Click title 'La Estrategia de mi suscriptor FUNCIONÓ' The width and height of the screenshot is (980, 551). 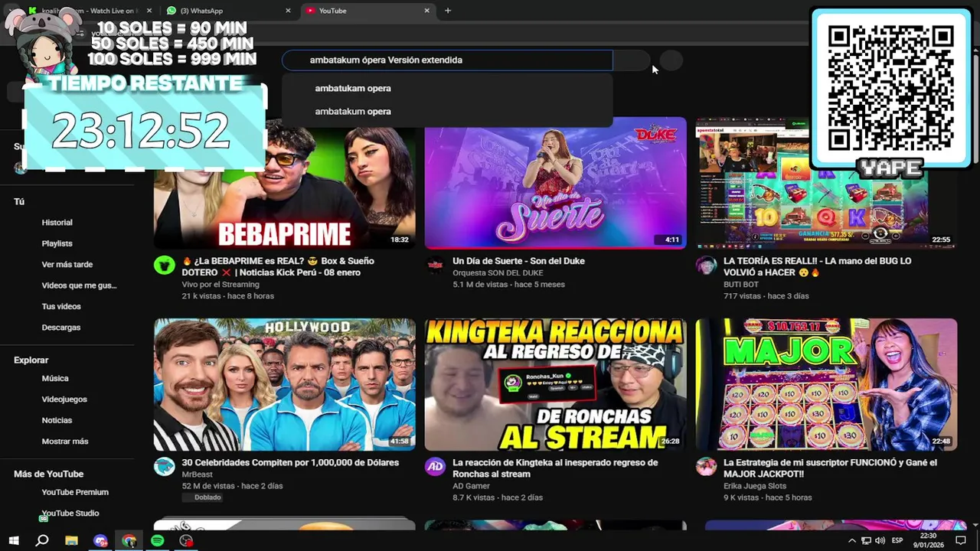[830, 468]
